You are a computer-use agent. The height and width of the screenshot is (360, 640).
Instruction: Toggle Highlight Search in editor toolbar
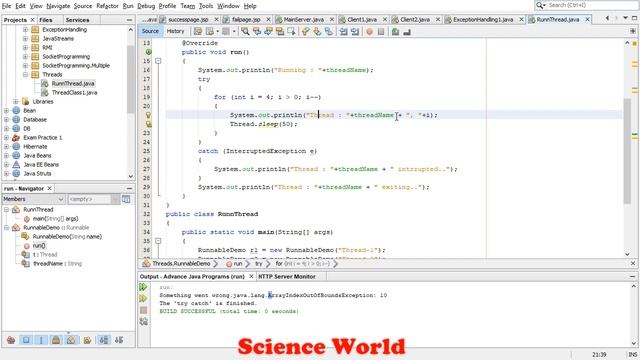pyautogui.click(x=280, y=31)
